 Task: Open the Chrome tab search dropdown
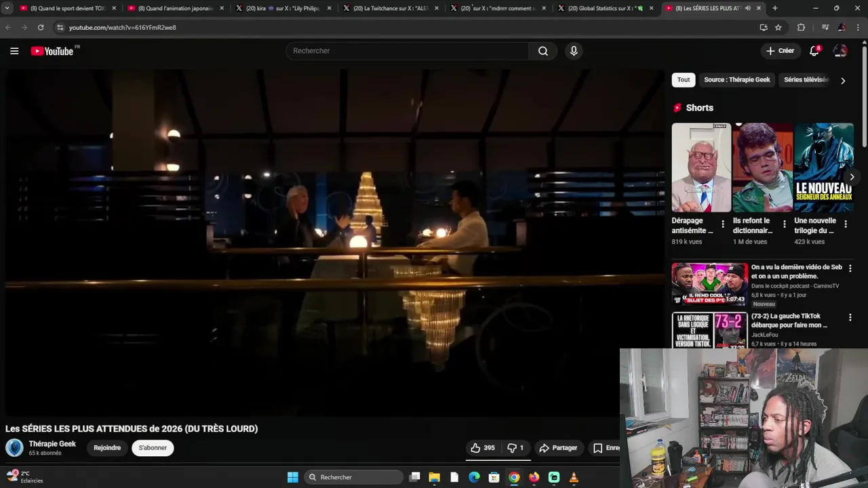click(7, 8)
